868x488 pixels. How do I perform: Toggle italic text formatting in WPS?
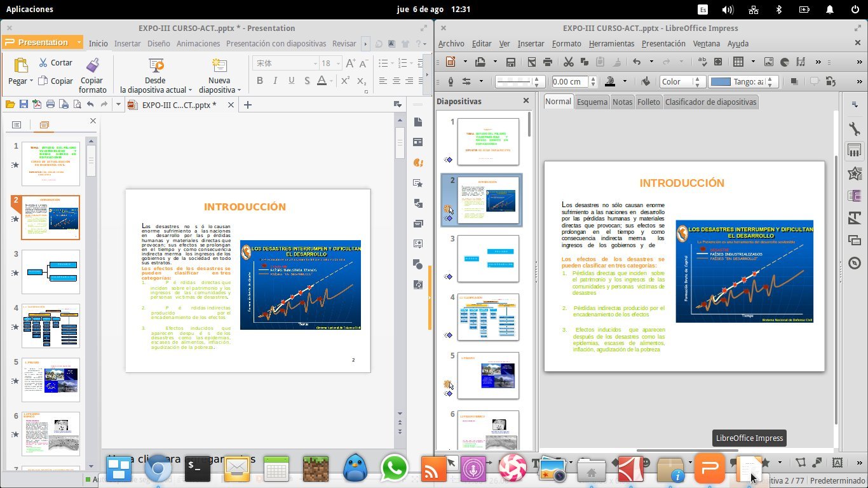click(275, 81)
